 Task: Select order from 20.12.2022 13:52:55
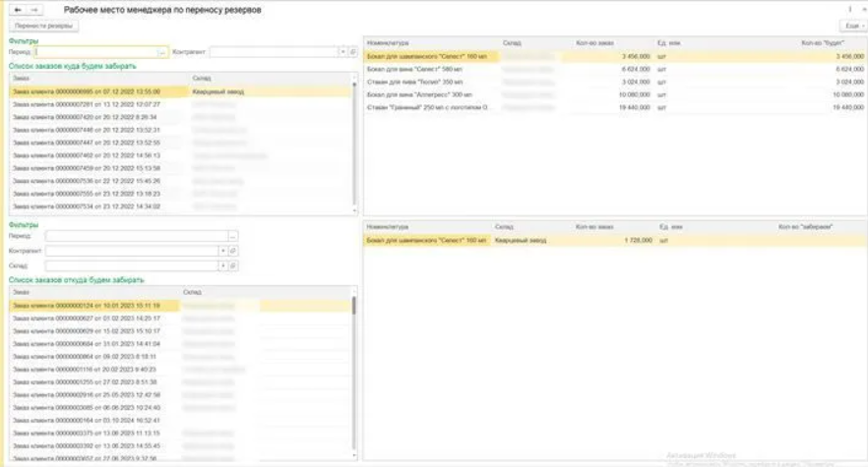180,143
